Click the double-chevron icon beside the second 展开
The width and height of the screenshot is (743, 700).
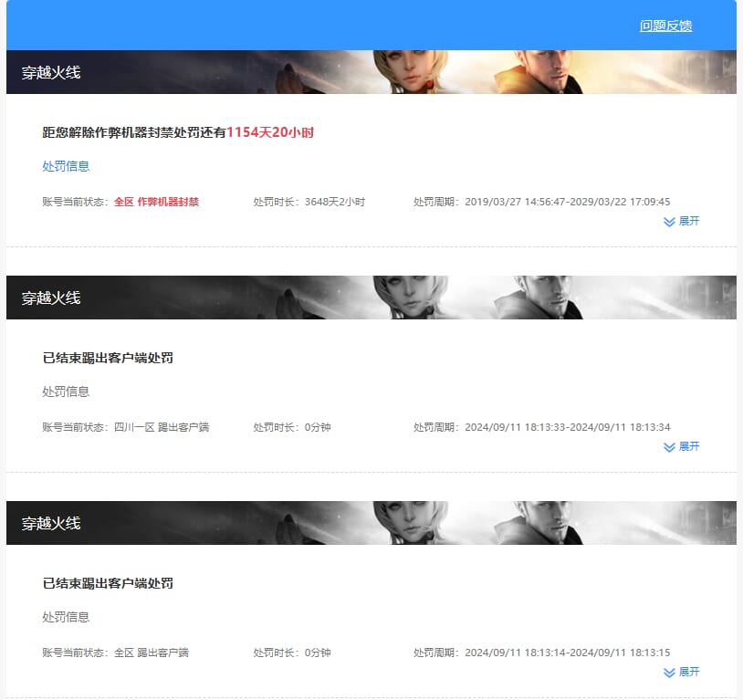[669, 446]
